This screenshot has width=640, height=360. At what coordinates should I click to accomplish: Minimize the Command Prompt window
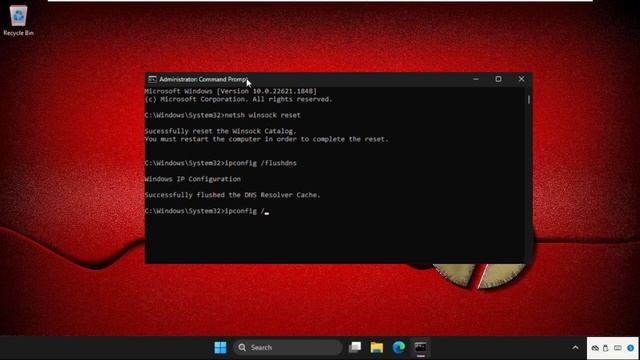coord(476,79)
